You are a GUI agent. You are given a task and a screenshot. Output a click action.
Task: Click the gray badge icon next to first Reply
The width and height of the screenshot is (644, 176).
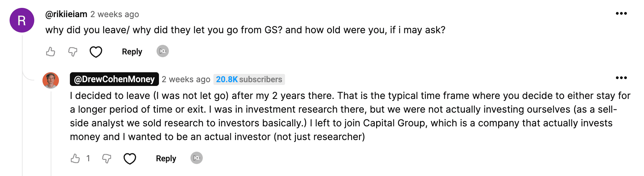pos(163,51)
